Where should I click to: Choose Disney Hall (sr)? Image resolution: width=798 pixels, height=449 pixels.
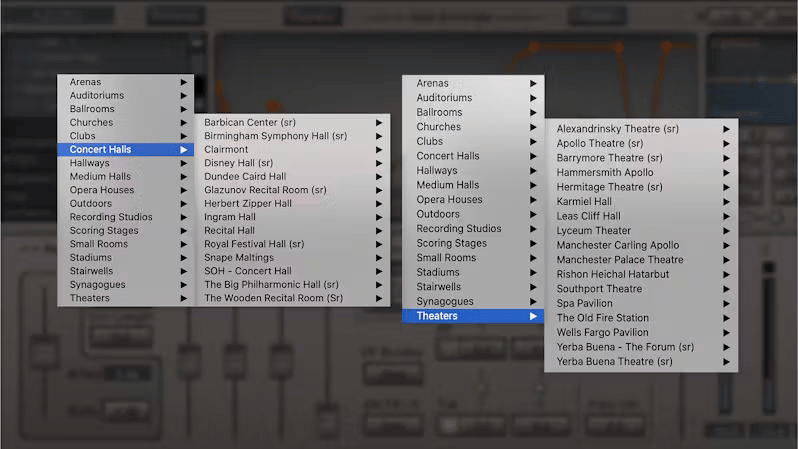[x=292, y=163]
